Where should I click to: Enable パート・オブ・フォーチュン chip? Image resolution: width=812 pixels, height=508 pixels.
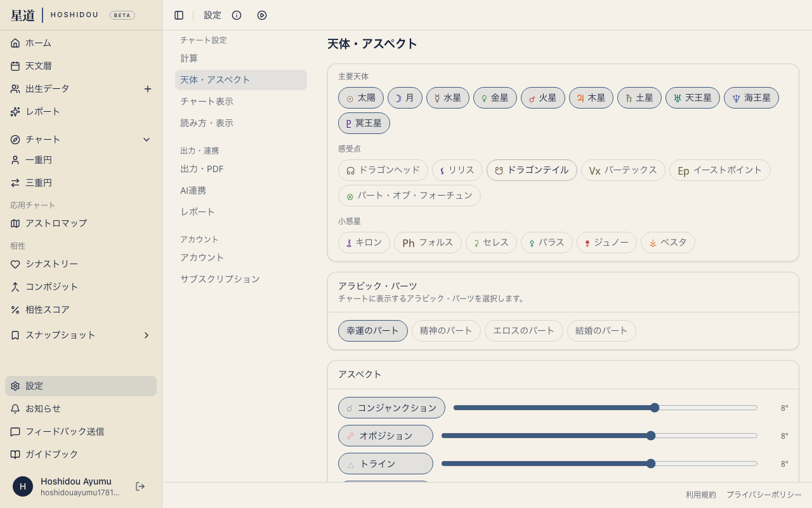click(409, 196)
